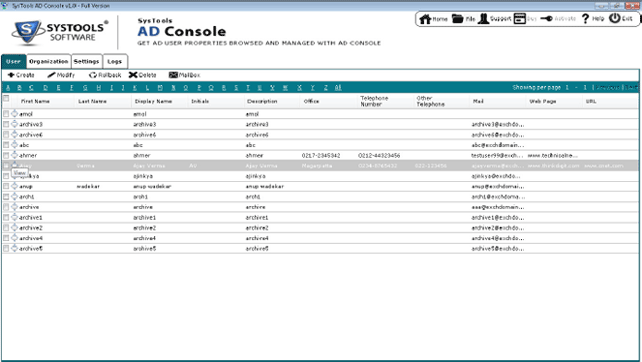
Task: Click last name wadekar cell
Action: coord(88,186)
